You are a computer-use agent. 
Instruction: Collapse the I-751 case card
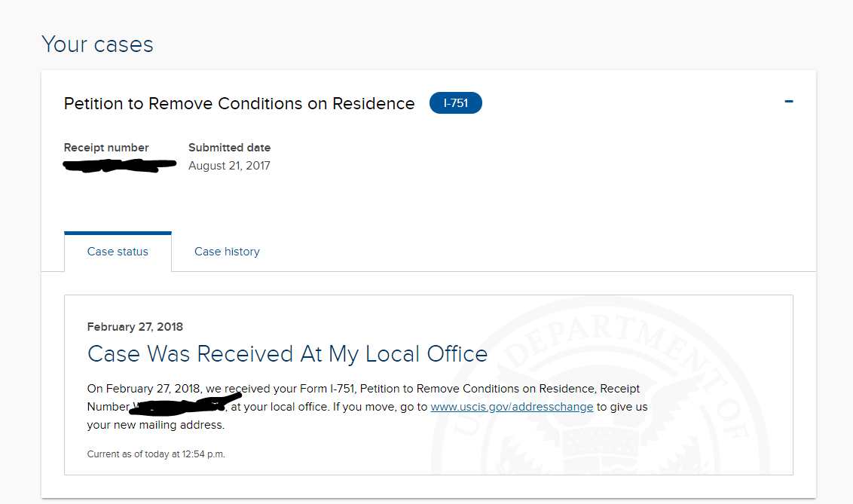[788, 102]
